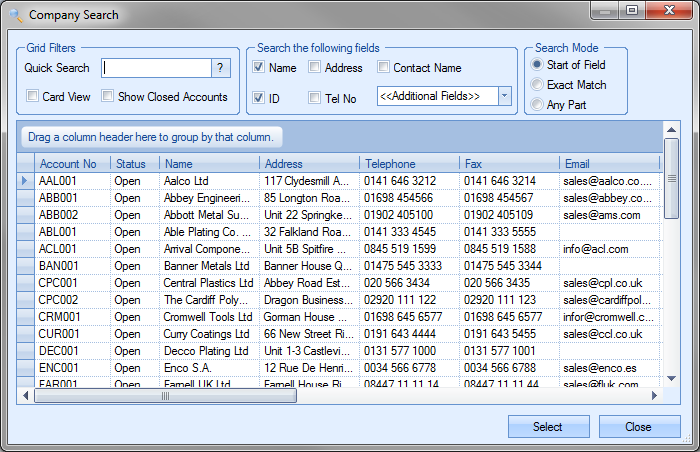Click the Telephone column header
Viewport: 700px width, 452px height.
pos(390,163)
